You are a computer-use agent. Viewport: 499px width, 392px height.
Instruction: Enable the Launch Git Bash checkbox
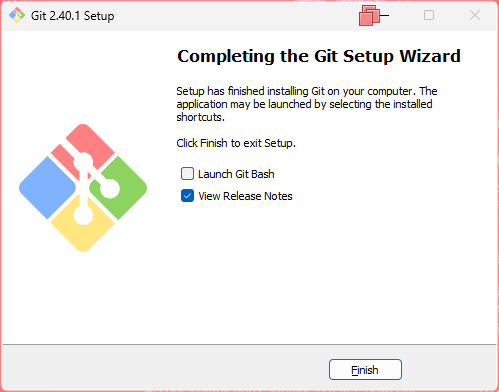coord(187,174)
